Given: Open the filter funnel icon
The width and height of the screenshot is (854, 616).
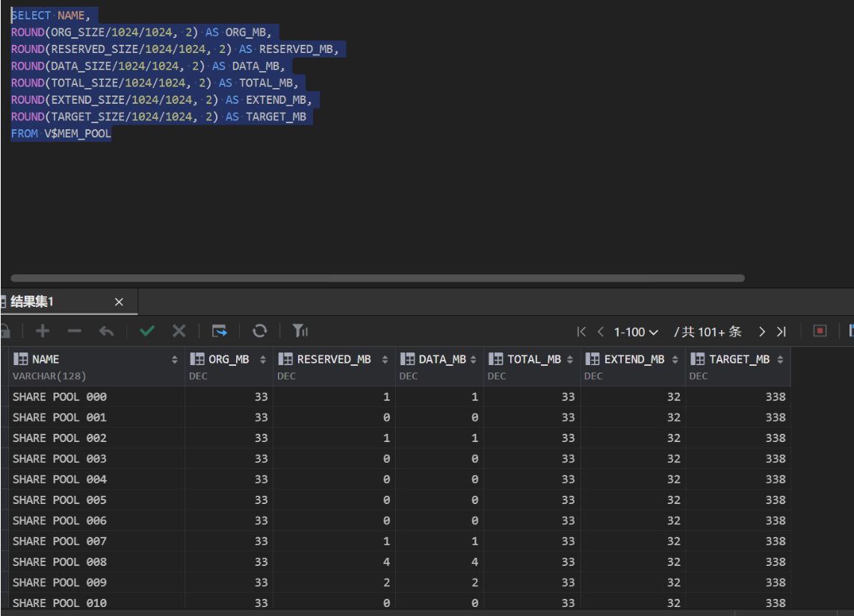Looking at the screenshot, I should click(300, 331).
